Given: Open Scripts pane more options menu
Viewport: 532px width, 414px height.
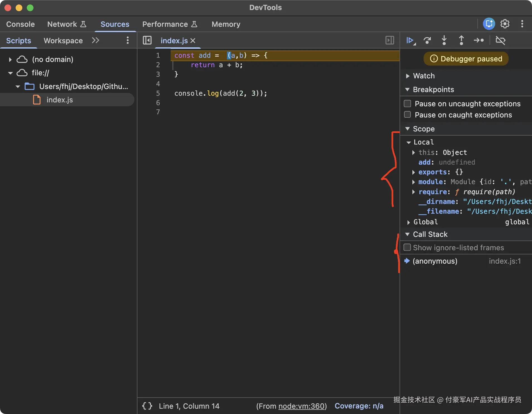Looking at the screenshot, I should tap(128, 40).
